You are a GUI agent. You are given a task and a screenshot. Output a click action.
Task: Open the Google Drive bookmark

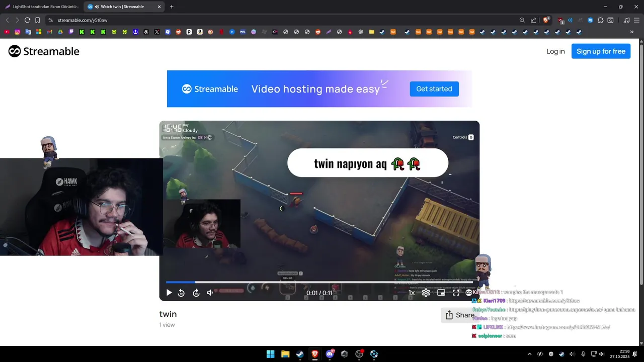(x=60, y=32)
